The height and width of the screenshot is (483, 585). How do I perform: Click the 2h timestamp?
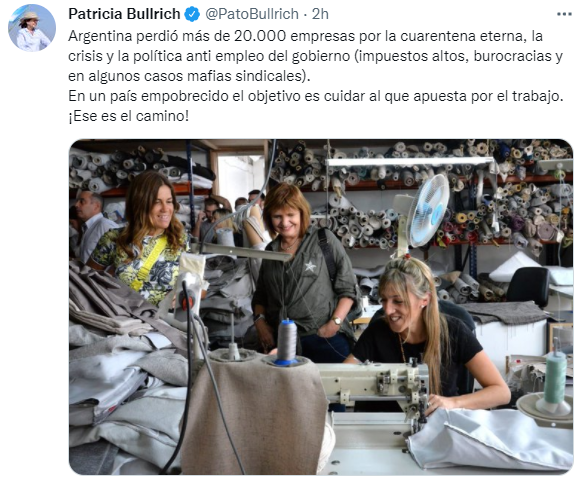click(x=320, y=14)
